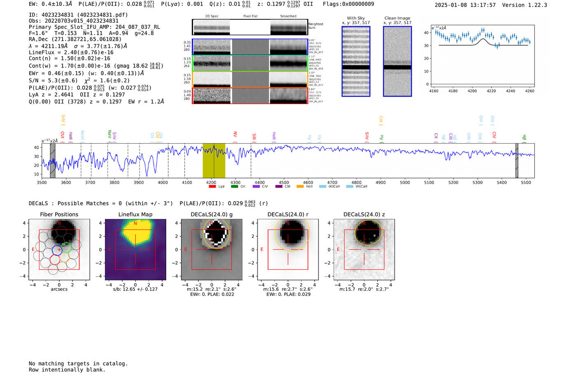
Task: Click the HeII orange legend swatch
Action: pos(300,186)
